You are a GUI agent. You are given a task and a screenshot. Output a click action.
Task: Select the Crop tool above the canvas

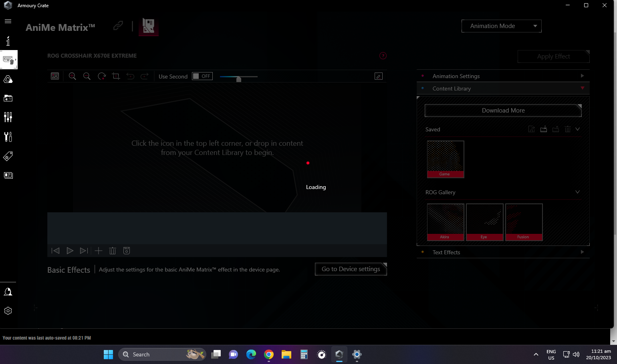116,76
